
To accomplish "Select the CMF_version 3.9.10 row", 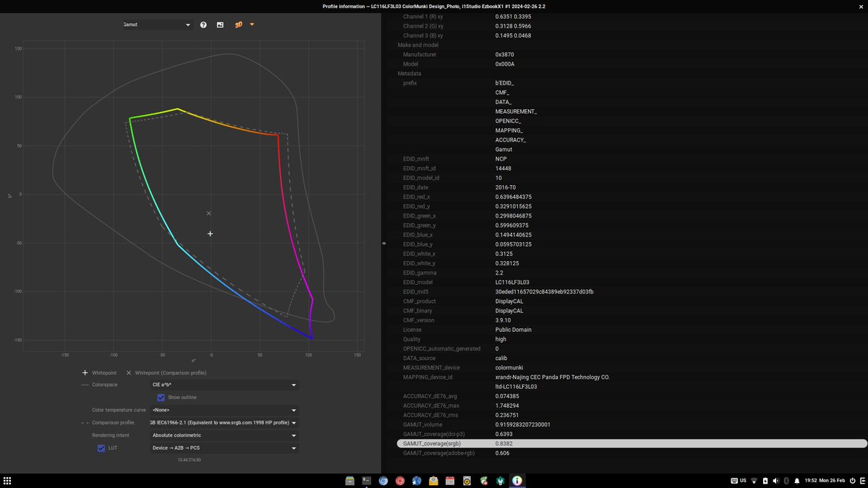I will point(631,320).
